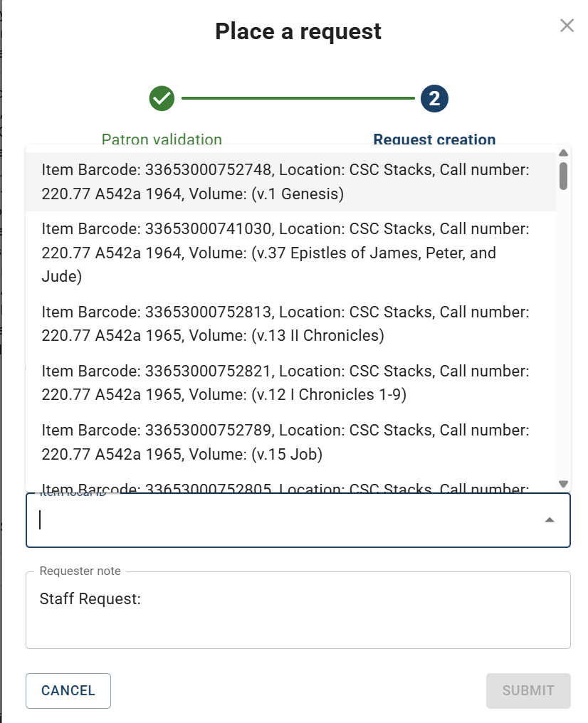588x723 pixels.
Task: Click into the item barcode combo box
Action: 285,520
